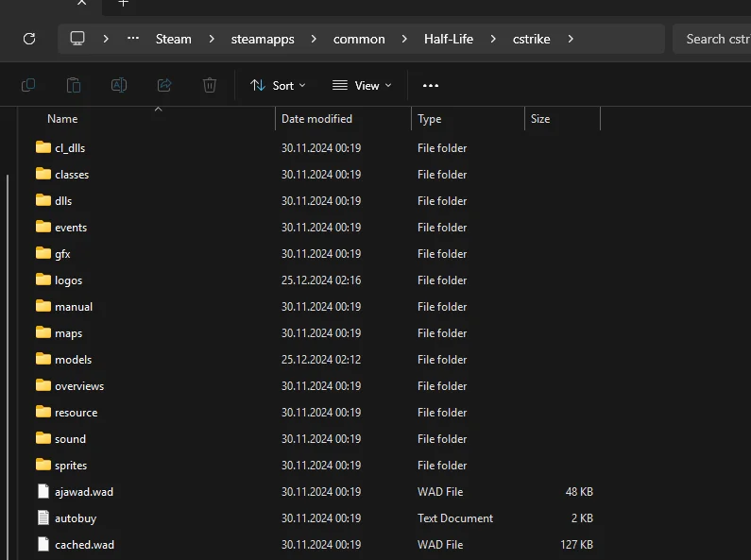Select the dlls folder icon

point(43,199)
